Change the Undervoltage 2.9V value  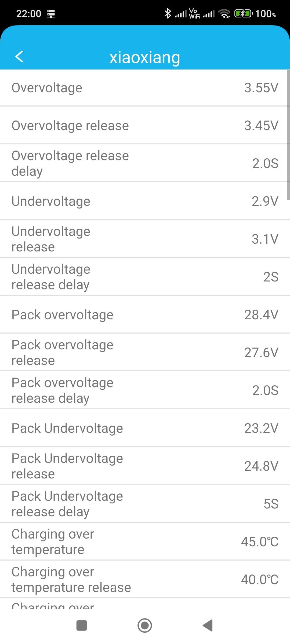(x=145, y=201)
